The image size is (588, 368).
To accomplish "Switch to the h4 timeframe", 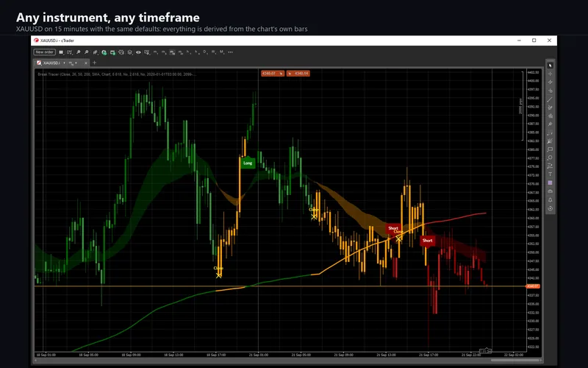I will point(196,52).
